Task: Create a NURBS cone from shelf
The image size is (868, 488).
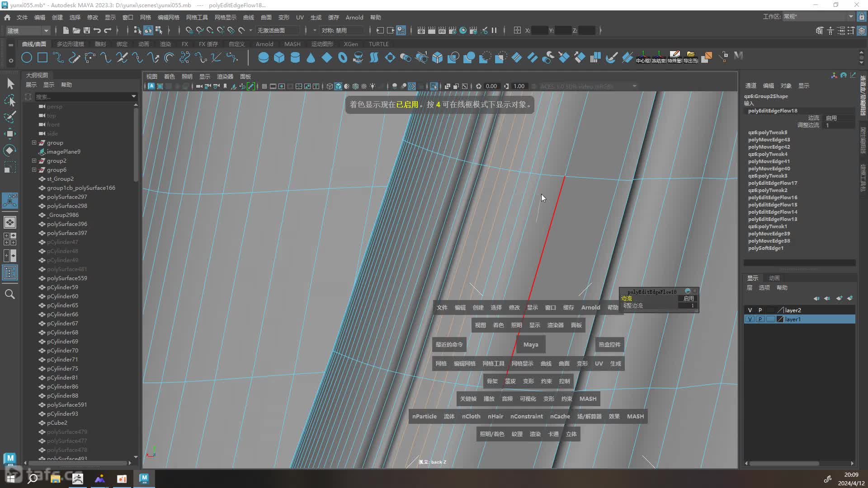Action: point(311,57)
